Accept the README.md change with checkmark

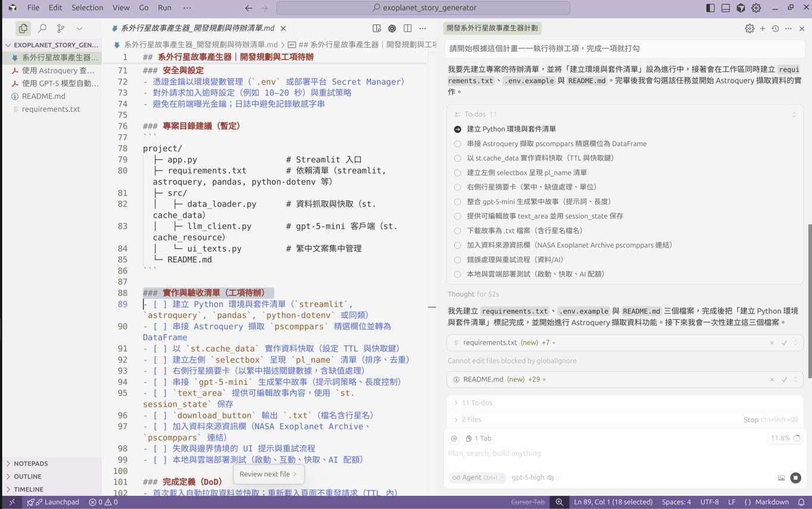pyautogui.click(x=784, y=380)
